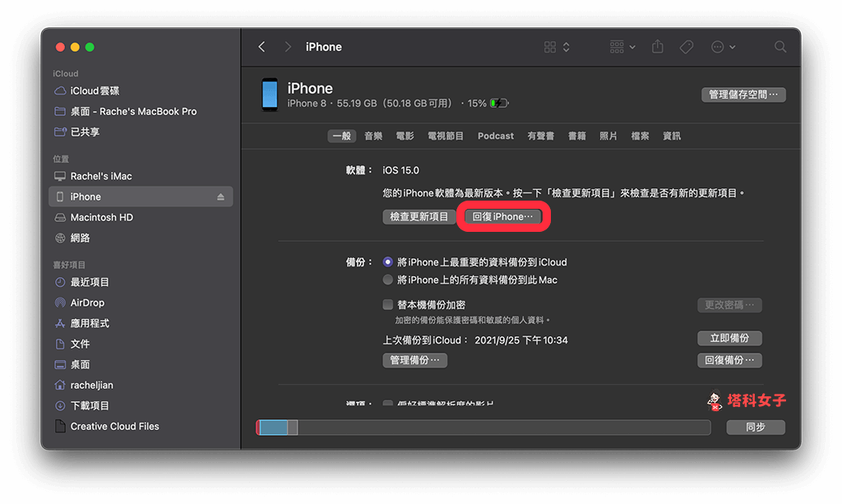Viewport: 842px width, 504px height.
Task: Select Rachel's iMac location
Action: point(93,176)
